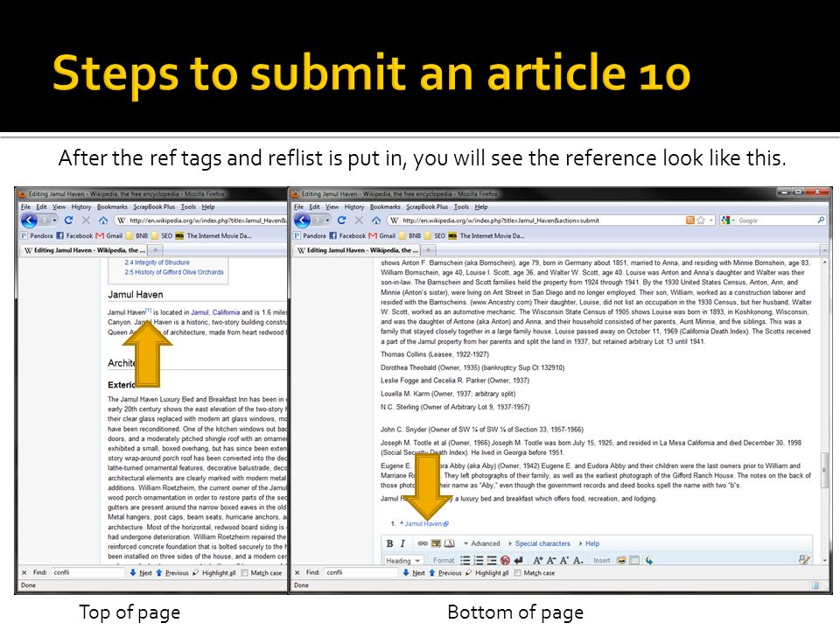Click Home icon in left Firefox window
Viewport: 840px width, 630px height.
click(x=103, y=220)
